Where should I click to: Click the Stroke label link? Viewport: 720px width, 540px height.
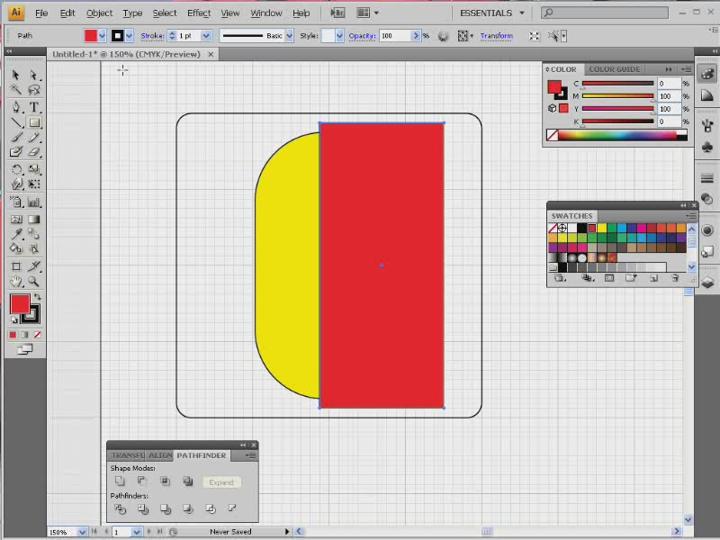click(152, 35)
